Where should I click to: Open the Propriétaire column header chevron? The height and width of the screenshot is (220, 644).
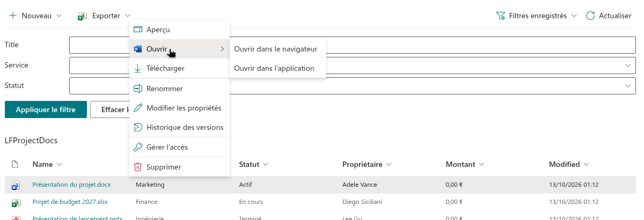coord(389,164)
